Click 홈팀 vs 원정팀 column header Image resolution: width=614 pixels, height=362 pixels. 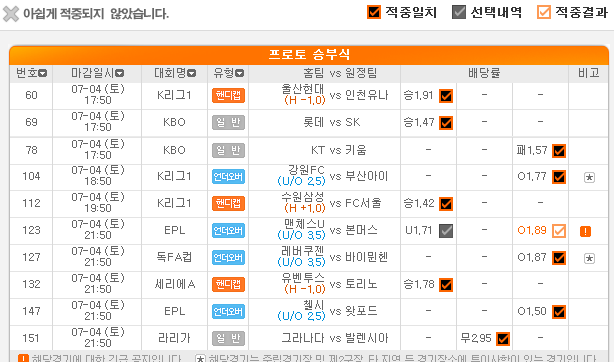tap(340, 73)
